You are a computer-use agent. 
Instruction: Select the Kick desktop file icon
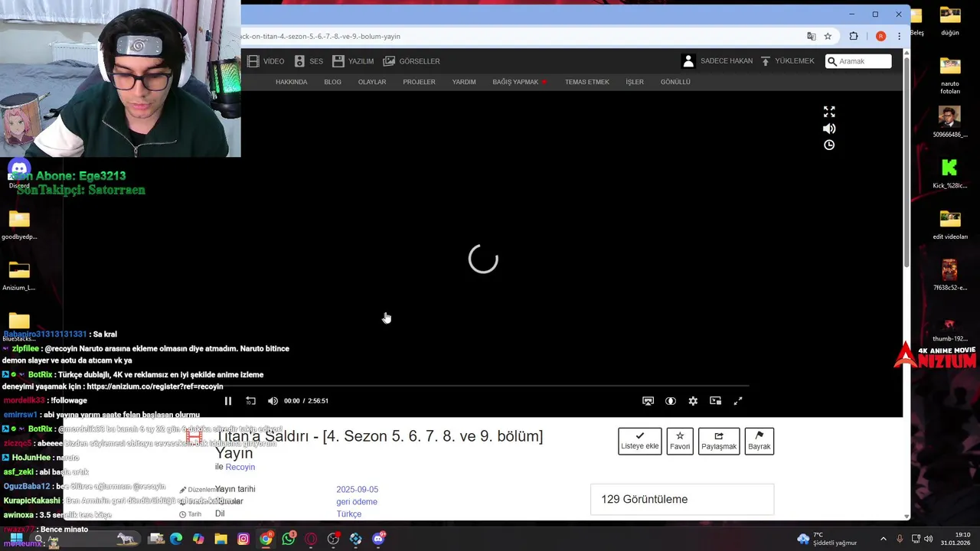point(949,173)
